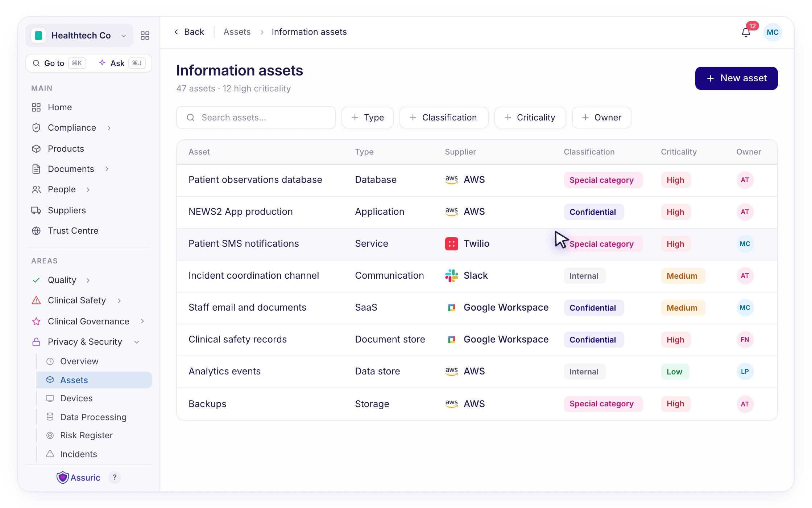Open the Classification filter

[x=444, y=118]
